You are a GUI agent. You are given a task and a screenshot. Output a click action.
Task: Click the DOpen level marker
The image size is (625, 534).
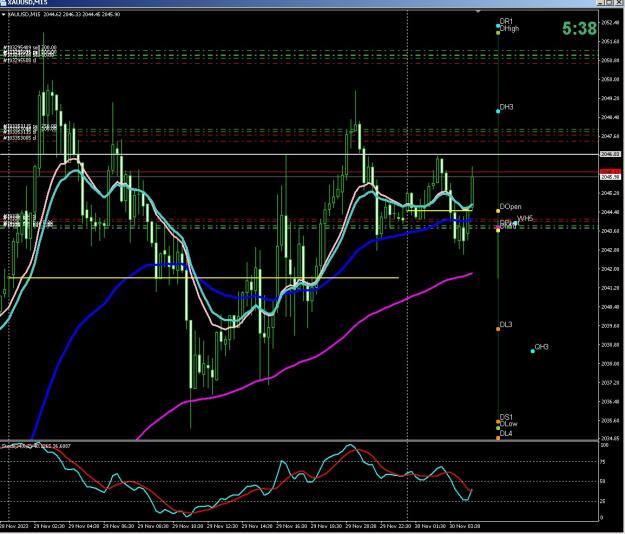(498, 211)
